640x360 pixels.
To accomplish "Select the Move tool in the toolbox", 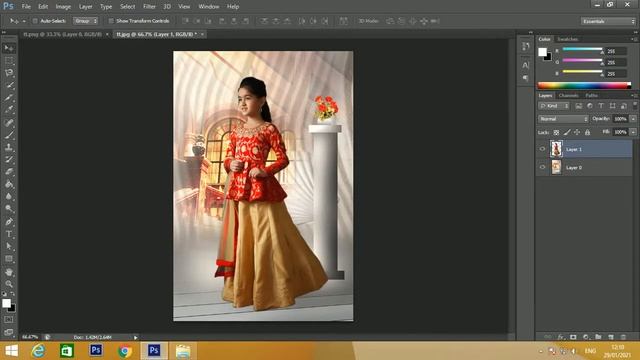I will tap(9, 49).
